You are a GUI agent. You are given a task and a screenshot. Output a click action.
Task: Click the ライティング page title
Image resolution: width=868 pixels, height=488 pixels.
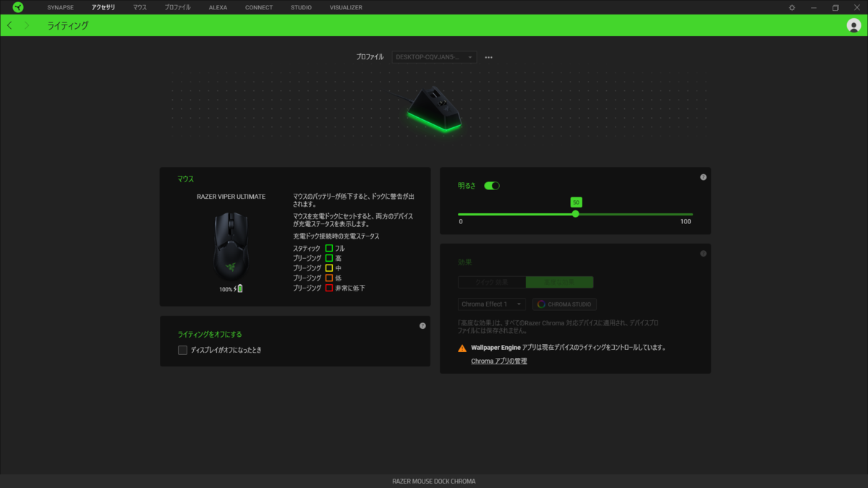coord(68,25)
